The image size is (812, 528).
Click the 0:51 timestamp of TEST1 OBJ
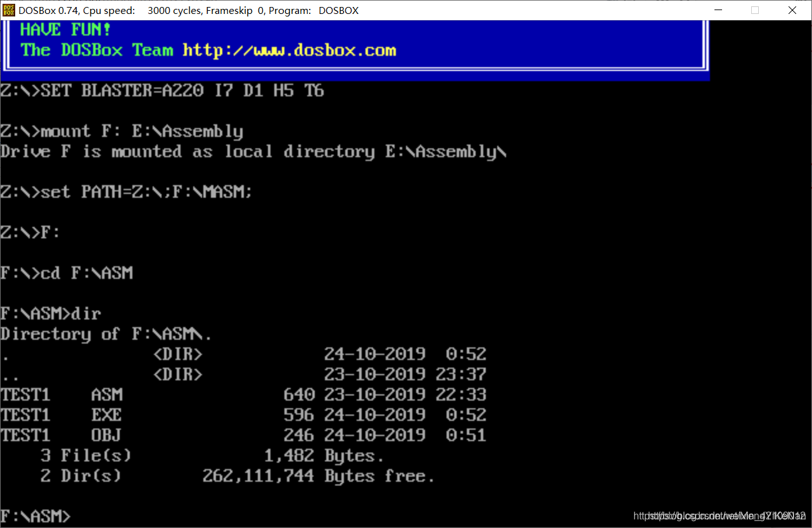pyautogui.click(x=466, y=435)
